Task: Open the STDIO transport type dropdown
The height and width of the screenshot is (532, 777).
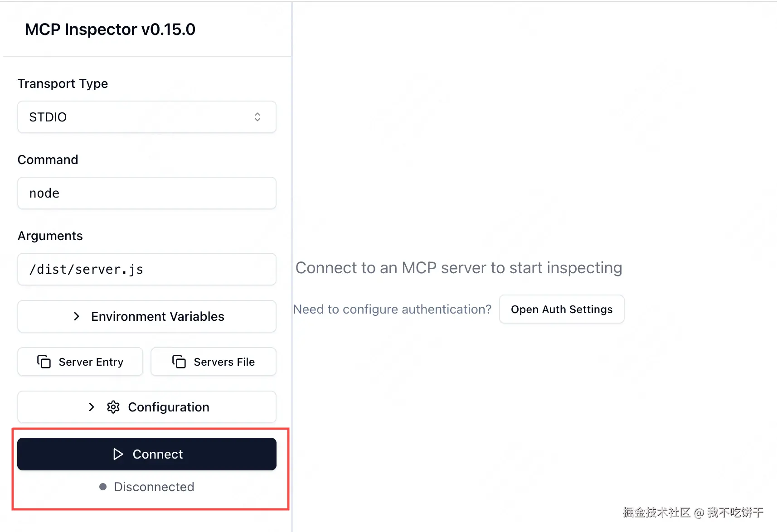Action: (147, 117)
